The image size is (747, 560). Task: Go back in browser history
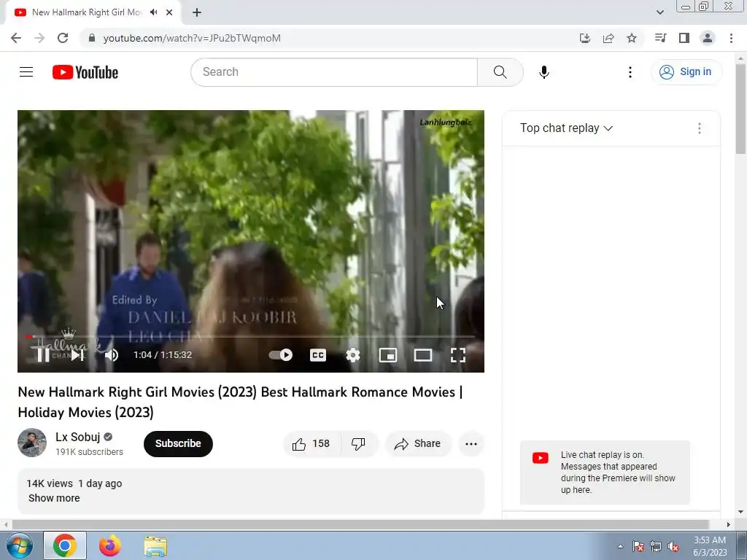(16, 38)
